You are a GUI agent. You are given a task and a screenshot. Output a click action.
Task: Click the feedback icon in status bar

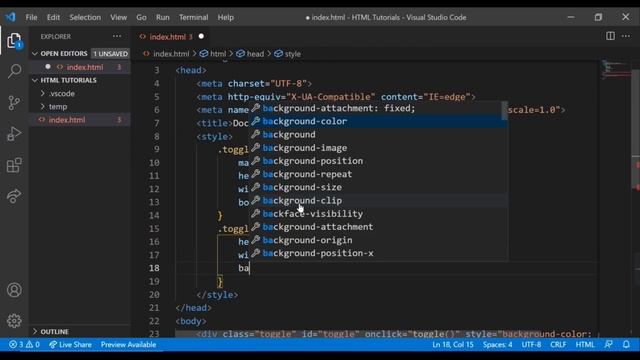tap(609, 344)
